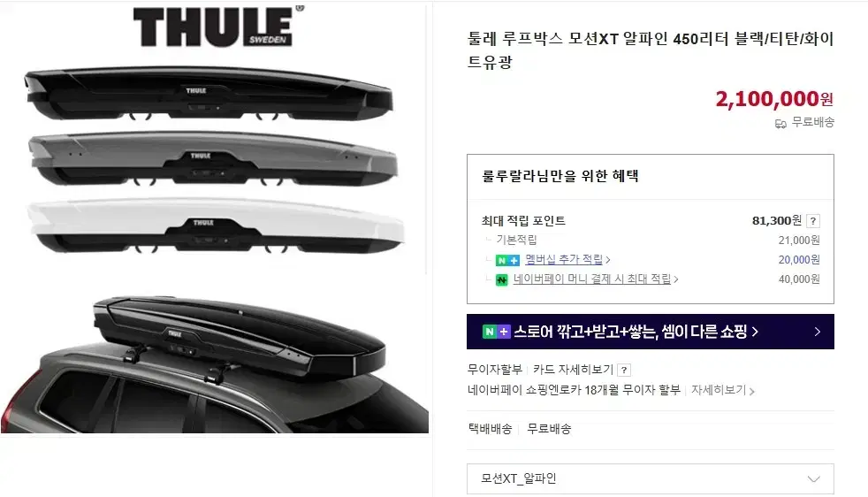Click the right arrow on the banner edge
The image size is (868, 497).
pyautogui.click(x=818, y=332)
